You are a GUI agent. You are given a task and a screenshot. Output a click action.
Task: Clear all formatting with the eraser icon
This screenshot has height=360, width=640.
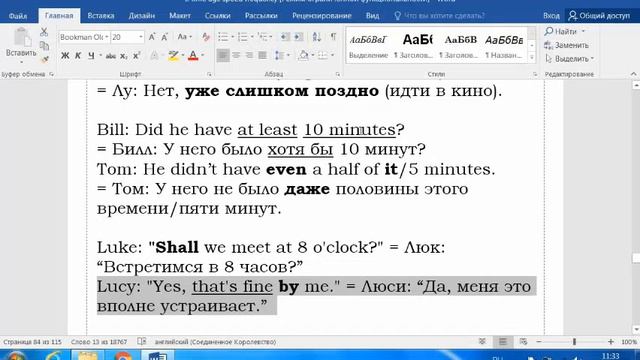[x=205, y=37]
